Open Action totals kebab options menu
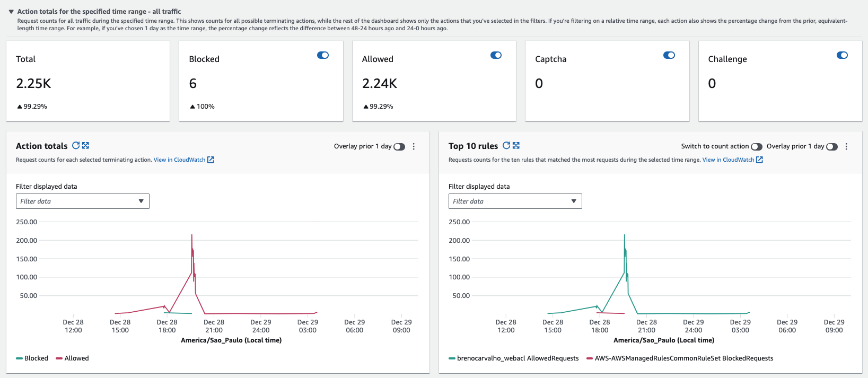Image resolution: width=868 pixels, height=378 pixels. 414,146
